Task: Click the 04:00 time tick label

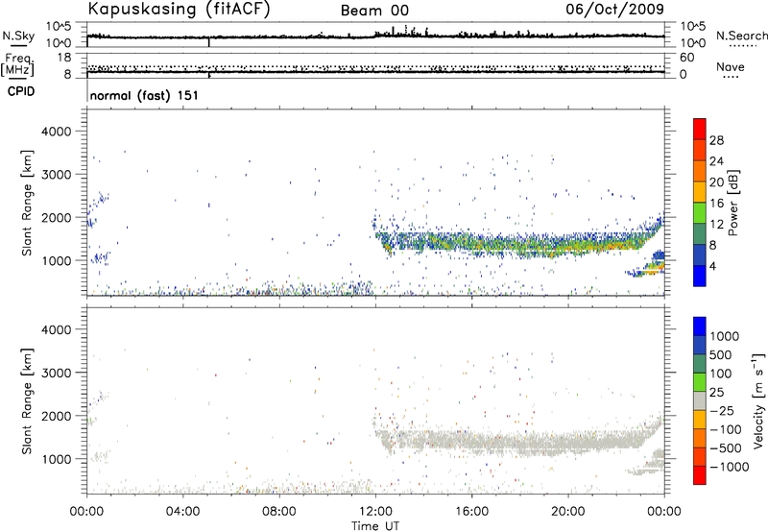Action: pos(182,512)
